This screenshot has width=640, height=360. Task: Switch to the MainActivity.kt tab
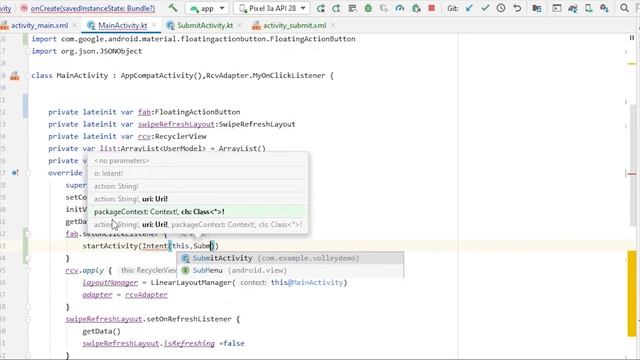pyautogui.click(x=122, y=25)
